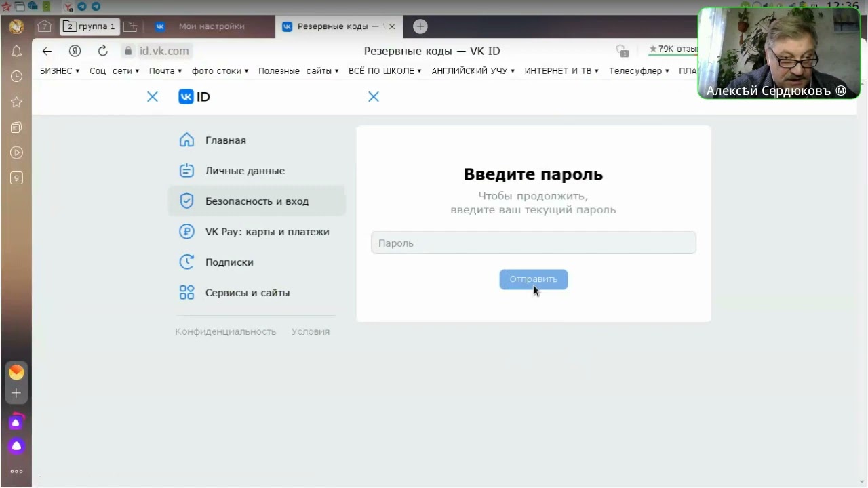Open the protection shield icon near address bar
The width and height of the screenshot is (868, 488).
[x=622, y=51]
